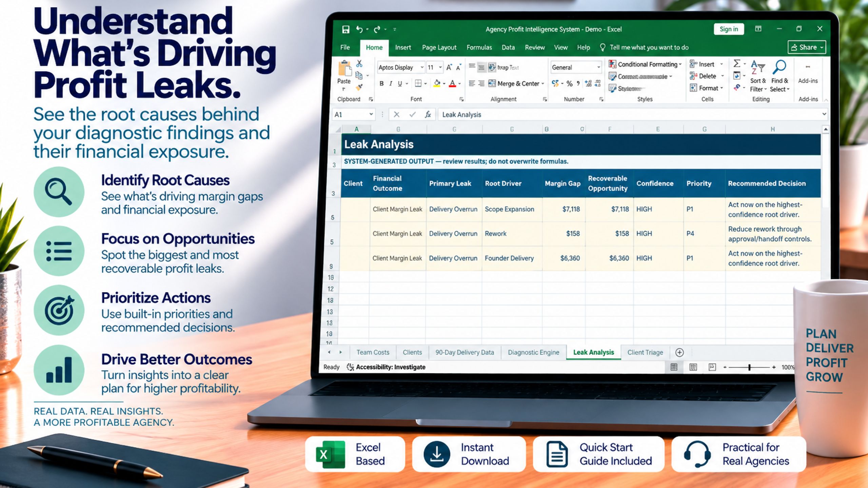Click the zoom slider in the status bar
Screen dimensions: 868x488
click(749, 367)
